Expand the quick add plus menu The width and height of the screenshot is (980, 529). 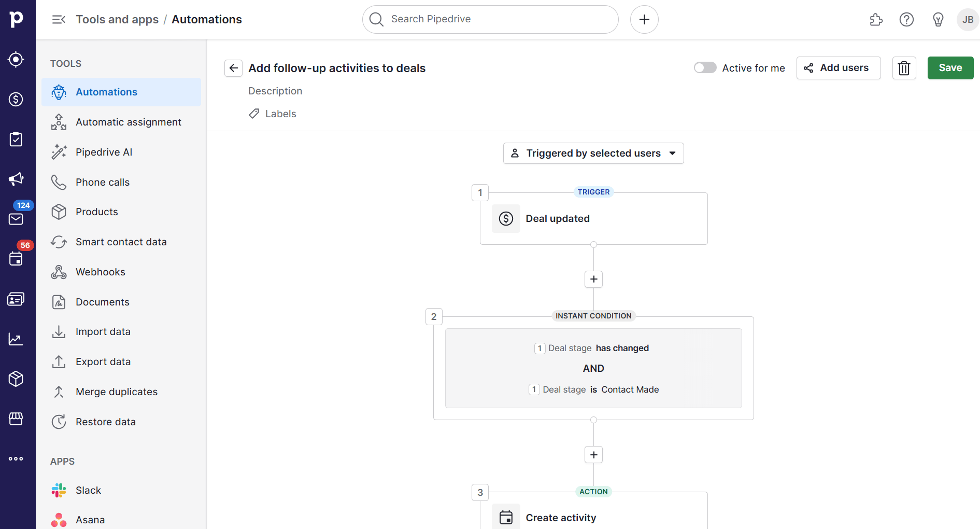pyautogui.click(x=644, y=19)
